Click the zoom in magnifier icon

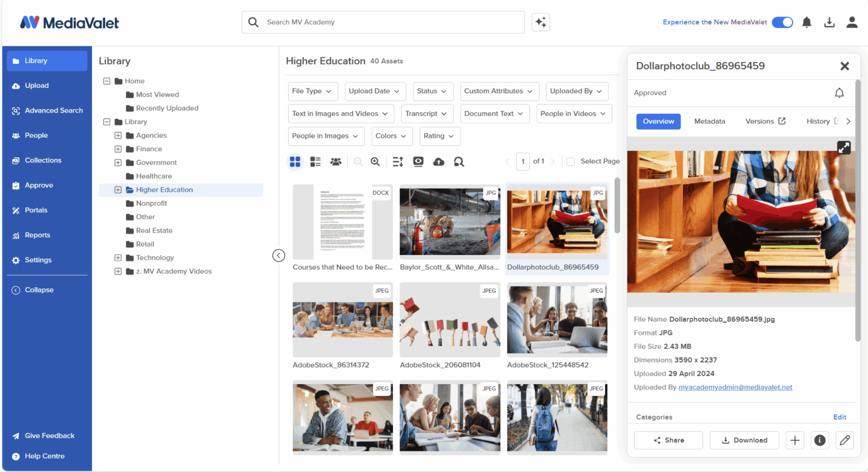coord(375,161)
